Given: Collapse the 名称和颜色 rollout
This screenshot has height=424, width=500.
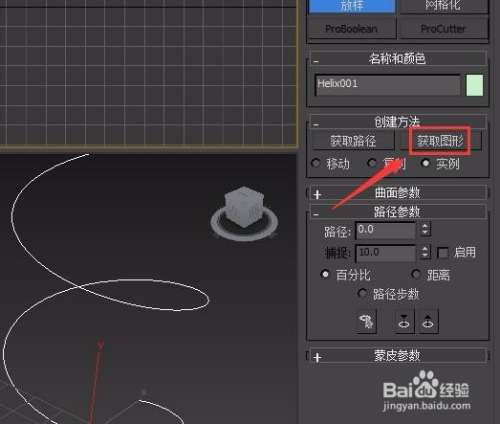Looking at the screenshot, I should pos(398,59).
